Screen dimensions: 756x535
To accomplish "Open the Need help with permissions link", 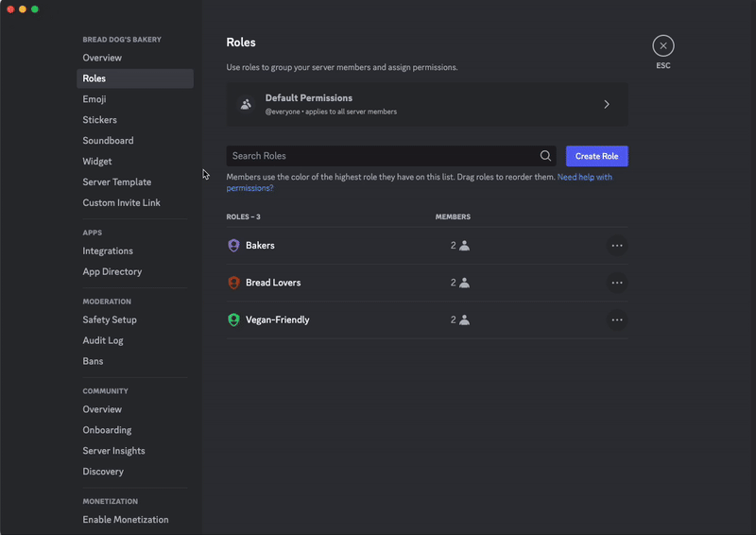I will pyautogui.click(x=420, y=182).
